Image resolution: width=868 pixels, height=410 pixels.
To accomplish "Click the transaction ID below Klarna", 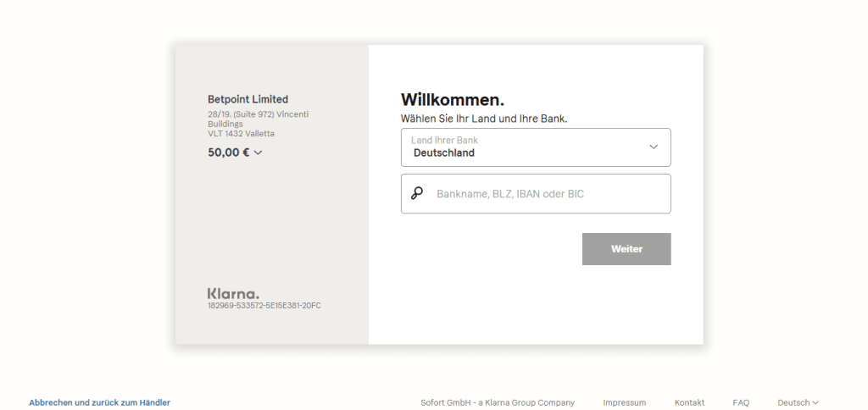I will click(x=264, y=306).
